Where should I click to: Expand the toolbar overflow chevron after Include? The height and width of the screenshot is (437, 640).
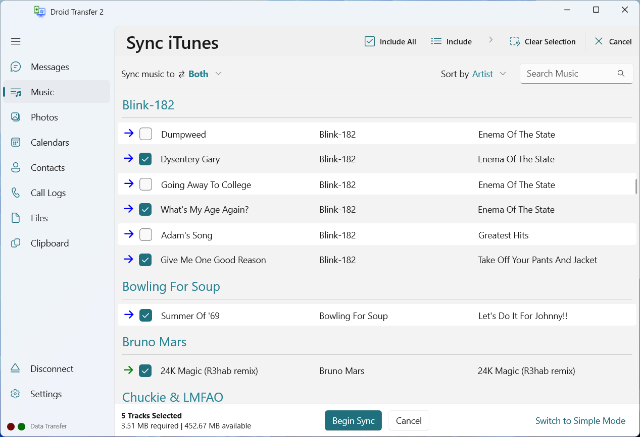491,40
